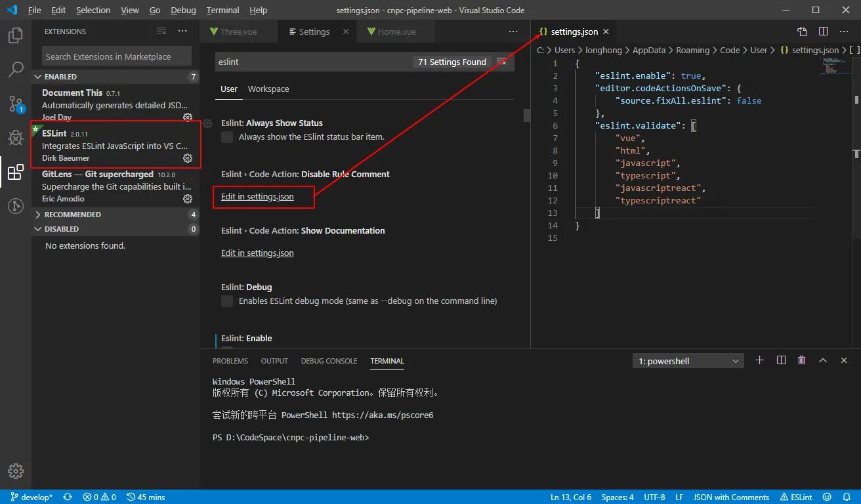This screenshot has height=504, width=861.
Task: Open the DEBUG CONSOLE panel tab
Action: pos(329,361)
